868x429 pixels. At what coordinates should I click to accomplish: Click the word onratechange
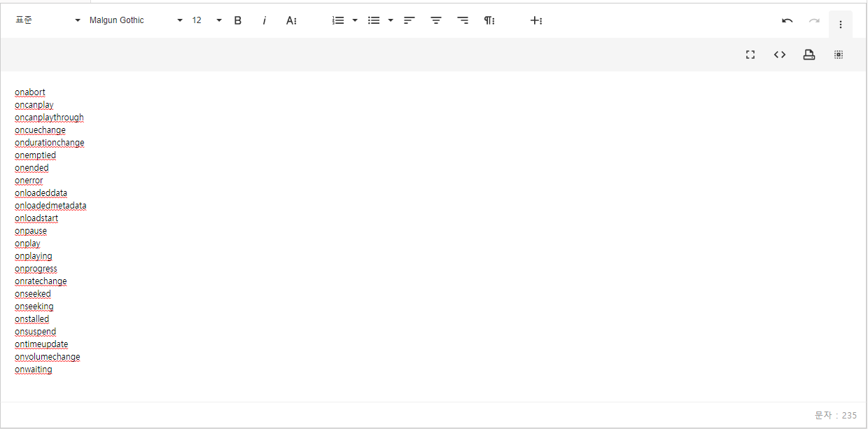[41, 281]
